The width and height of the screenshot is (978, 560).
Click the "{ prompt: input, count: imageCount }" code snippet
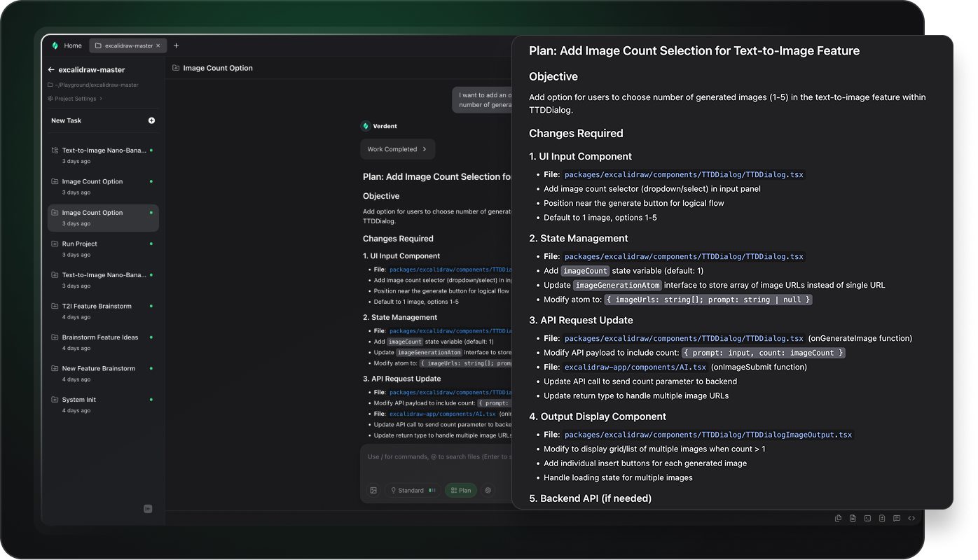point(764,353)
